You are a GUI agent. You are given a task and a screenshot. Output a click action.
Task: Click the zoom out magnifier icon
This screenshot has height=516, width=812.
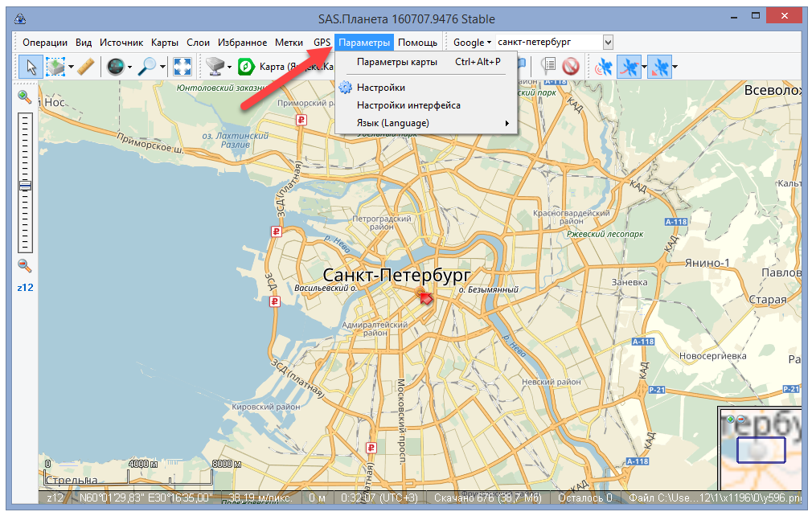(x=25, y=265)
